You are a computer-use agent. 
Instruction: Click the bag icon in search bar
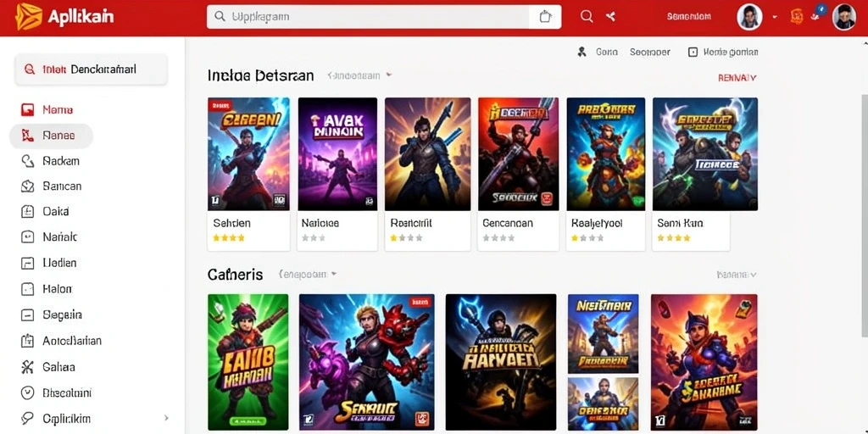click(545, 17)
